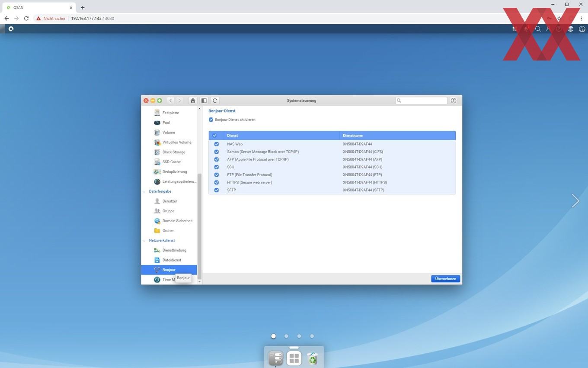Toggle the select-all checkbox in table header
Viewport: 588px width, 368px height.
(x=214, y=136)
